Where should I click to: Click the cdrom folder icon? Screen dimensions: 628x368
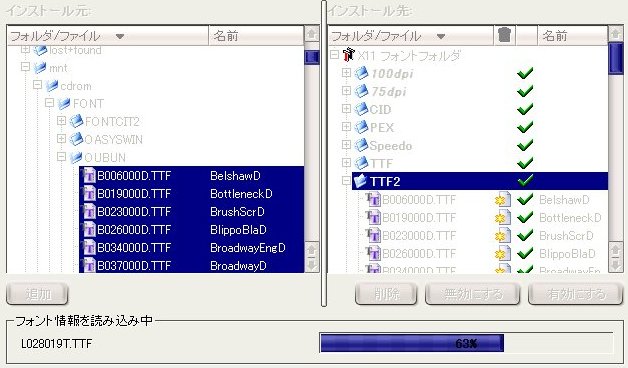pyautogui.click(x=52, y=85)
